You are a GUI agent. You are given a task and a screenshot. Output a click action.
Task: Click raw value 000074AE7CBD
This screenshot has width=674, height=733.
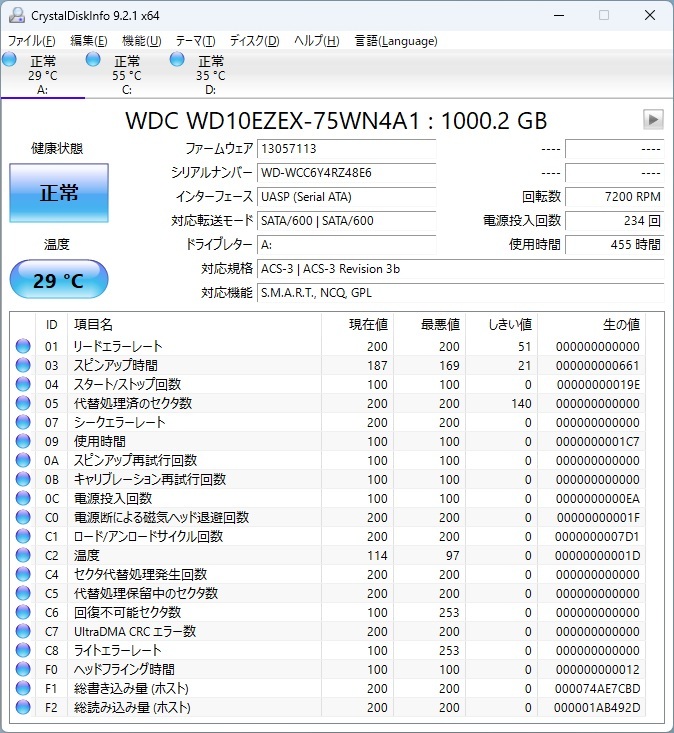597,689
